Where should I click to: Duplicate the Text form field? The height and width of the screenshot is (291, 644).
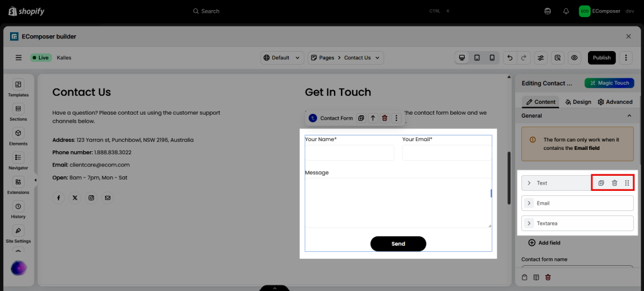click(601, 183)
